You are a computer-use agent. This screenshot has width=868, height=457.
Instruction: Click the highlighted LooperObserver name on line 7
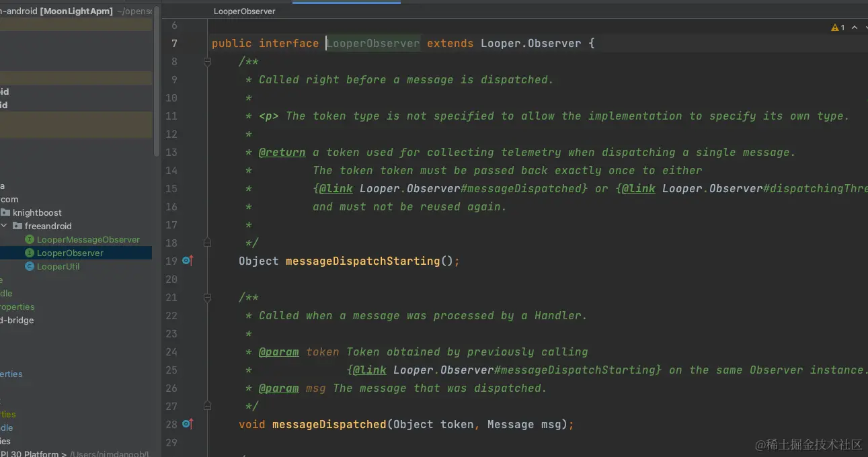pos(373,43)
